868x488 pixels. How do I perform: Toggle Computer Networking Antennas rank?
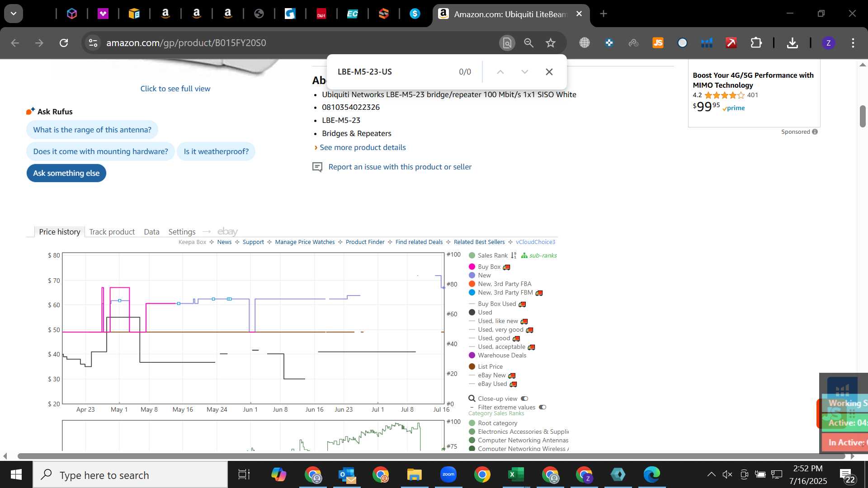[519, 440]
